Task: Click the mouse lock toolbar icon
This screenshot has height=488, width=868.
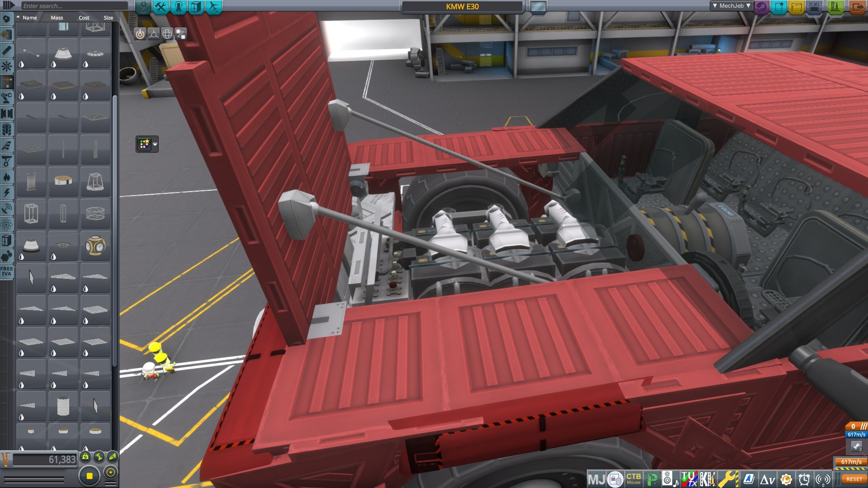Action: point(615,479)
